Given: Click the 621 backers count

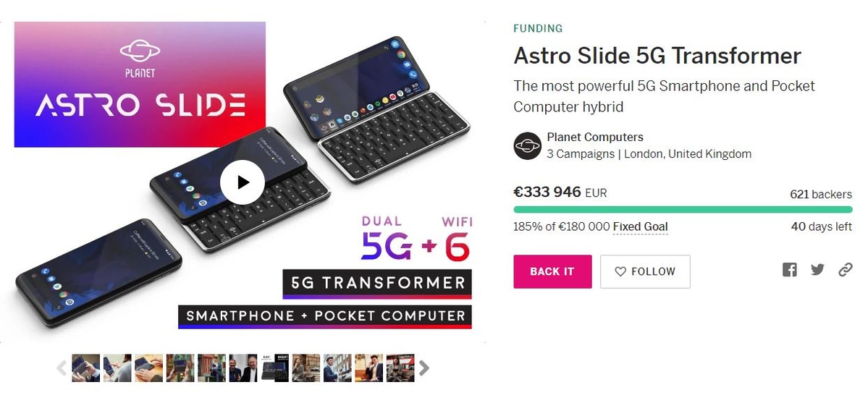Looking at the screenshot, I should [821, 195].
